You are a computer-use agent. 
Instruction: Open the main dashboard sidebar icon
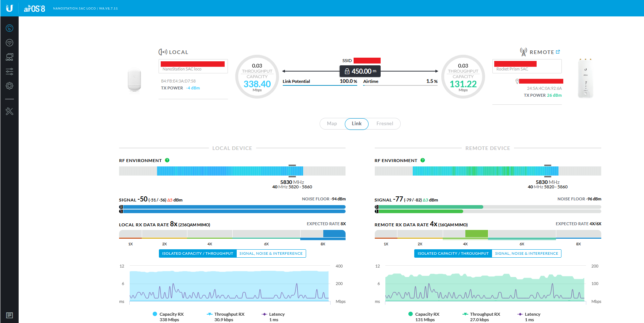coord(9,28)
